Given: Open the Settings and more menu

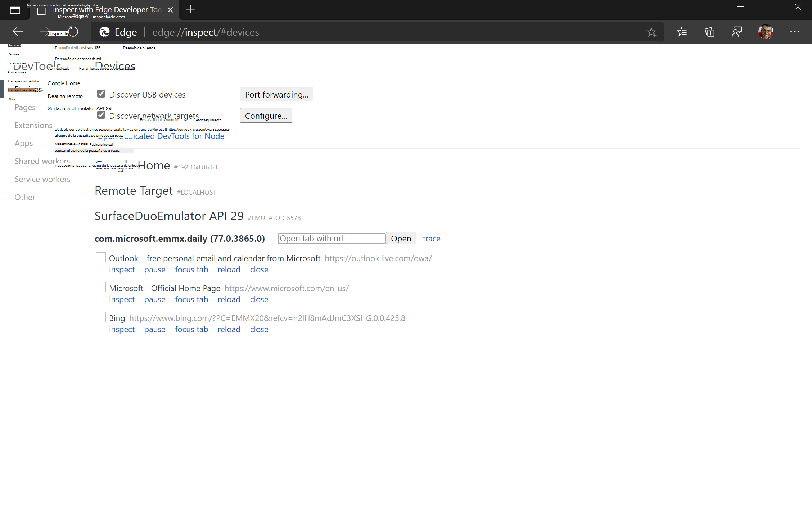Looking at the screenshot, I should coord(795,32).
